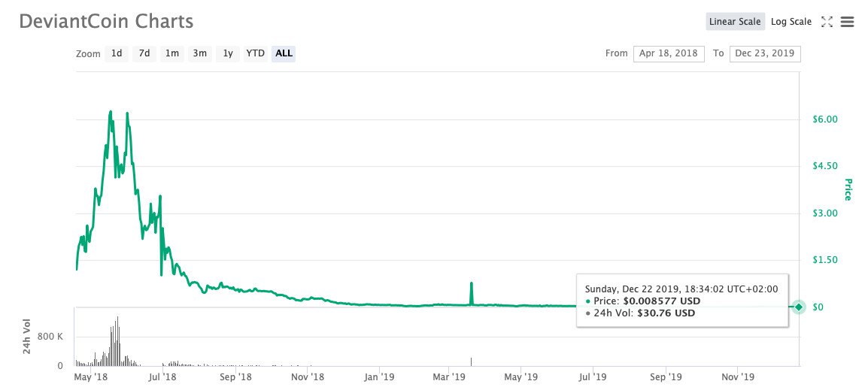This screenshot has width=868, height=390.
Task: Set zoom range to 3m
Action: 200,53
